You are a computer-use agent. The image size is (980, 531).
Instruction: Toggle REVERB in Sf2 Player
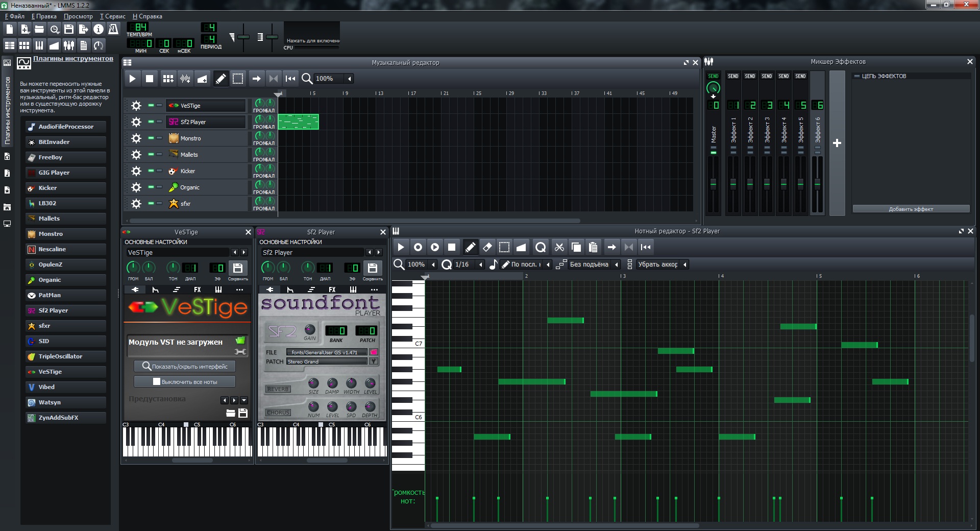pos(278,389)
